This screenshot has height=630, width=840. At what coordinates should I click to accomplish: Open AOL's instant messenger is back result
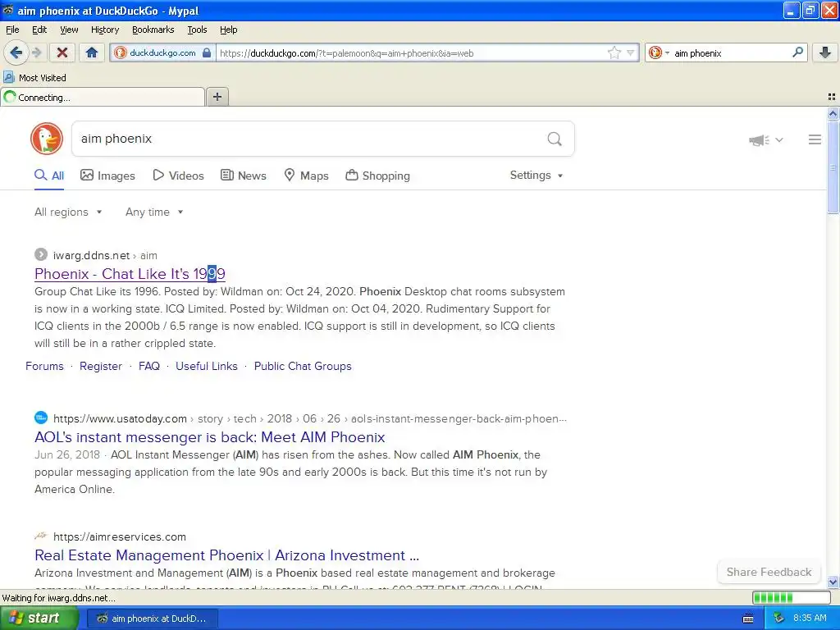coord(209,437)
